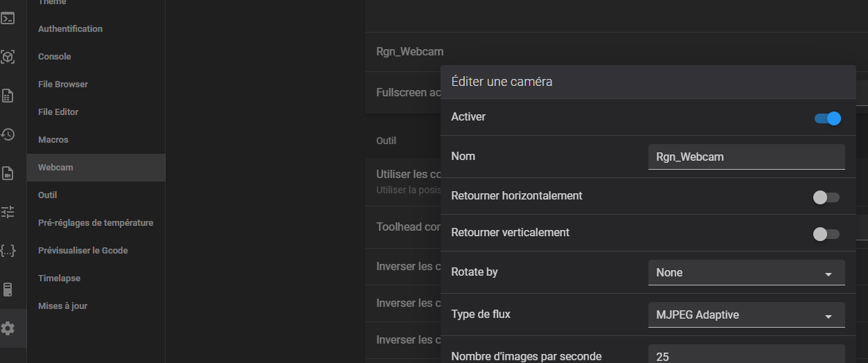
Task: Click the Settings gear icon
Action: point(8,328)
